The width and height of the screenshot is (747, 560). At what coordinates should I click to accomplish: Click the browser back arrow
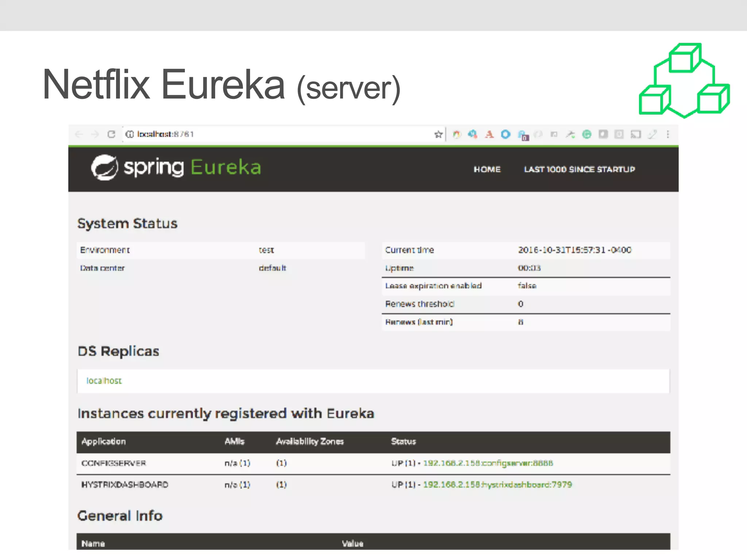click(79, 135)
